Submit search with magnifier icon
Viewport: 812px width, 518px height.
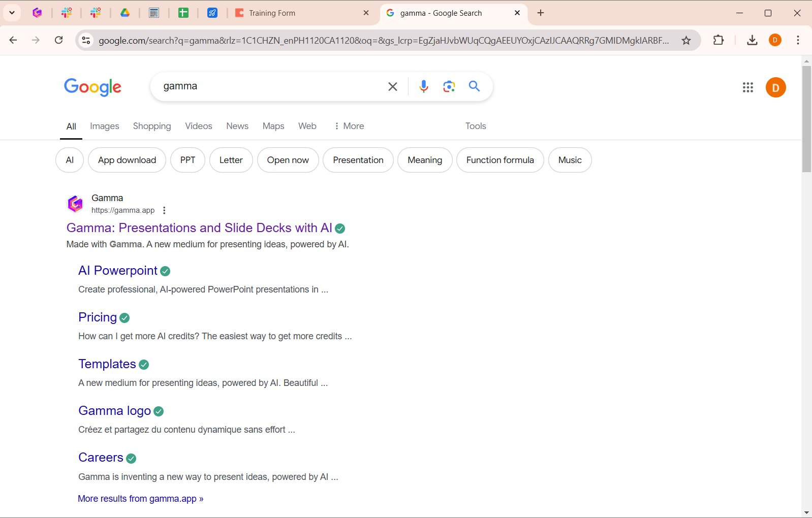click(474, 86)
